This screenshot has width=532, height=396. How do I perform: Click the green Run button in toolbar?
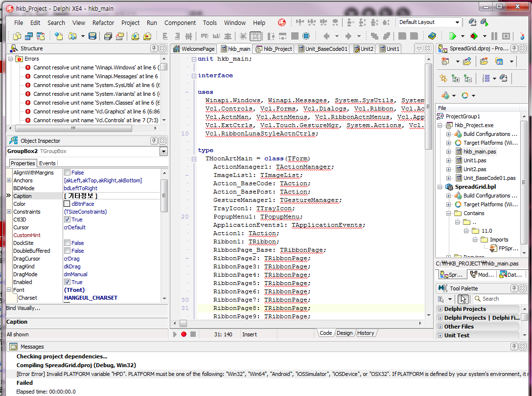(x=452, y=36)
